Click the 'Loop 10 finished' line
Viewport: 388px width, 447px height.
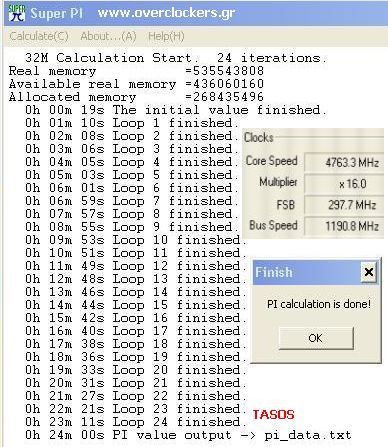(x=136, y=240)
